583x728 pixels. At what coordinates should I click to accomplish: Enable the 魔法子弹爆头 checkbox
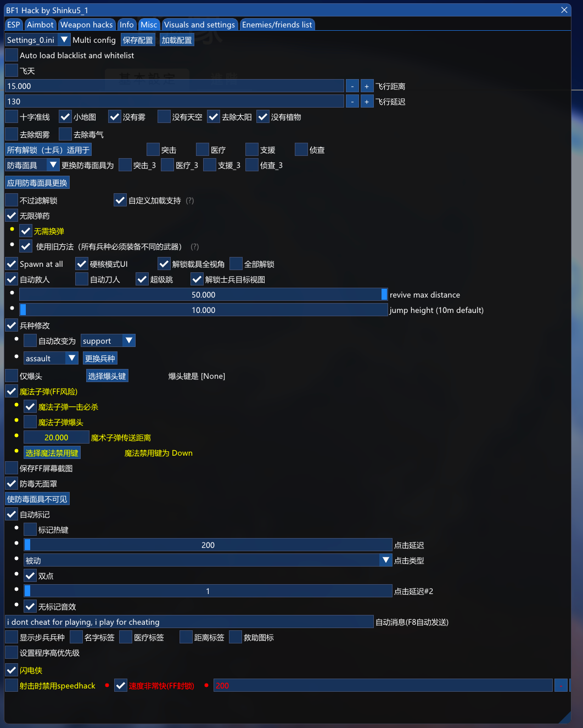pos(30,422)
